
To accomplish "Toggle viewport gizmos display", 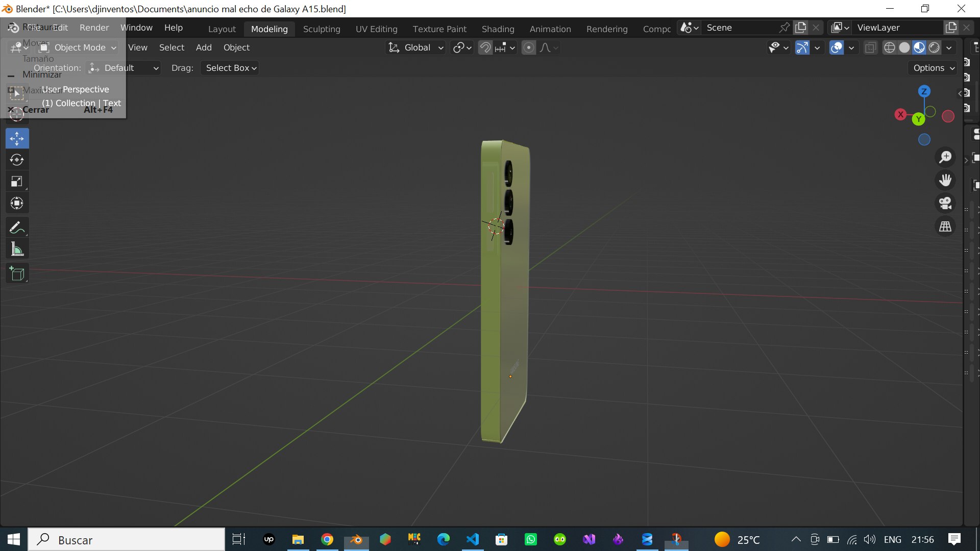I will coord(802,47).
